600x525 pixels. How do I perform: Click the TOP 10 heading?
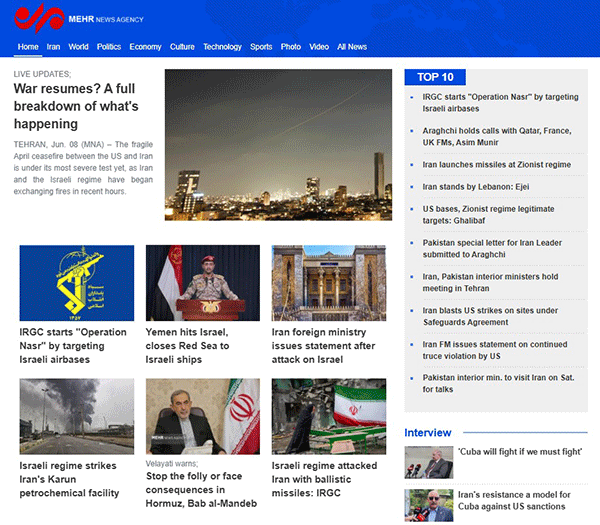(435, 77)
